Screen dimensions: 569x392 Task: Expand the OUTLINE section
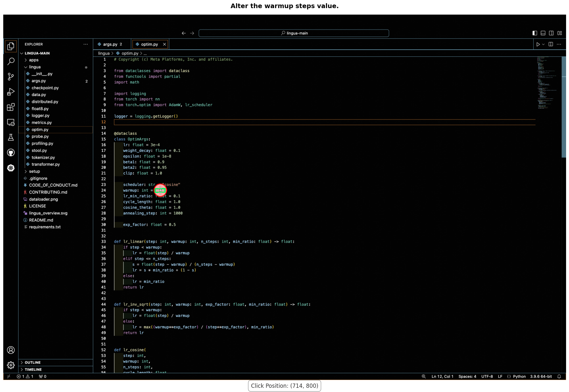tap(32, 362)
